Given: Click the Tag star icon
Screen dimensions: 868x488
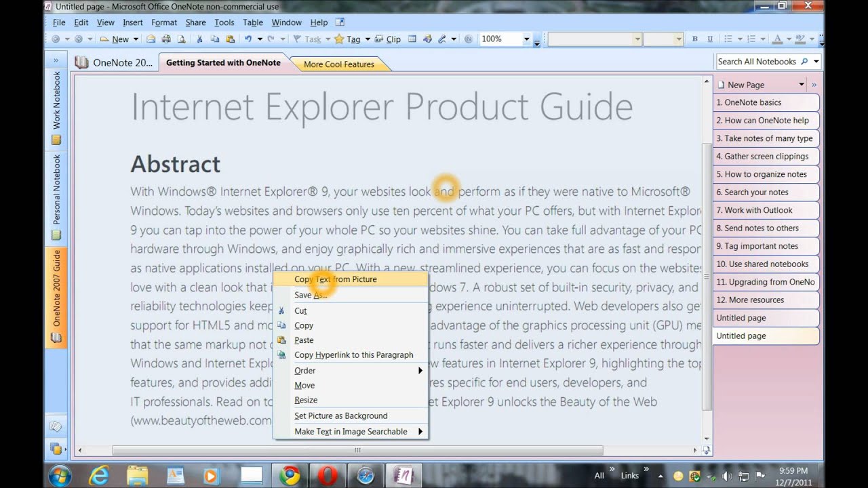Looking at the screenshot, I should (339, 39).
